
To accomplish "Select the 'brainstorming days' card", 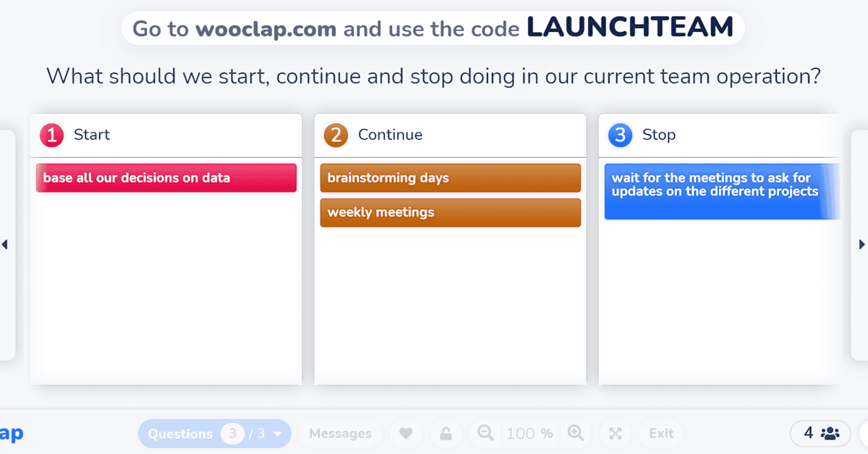I will (x=451, y=178).
